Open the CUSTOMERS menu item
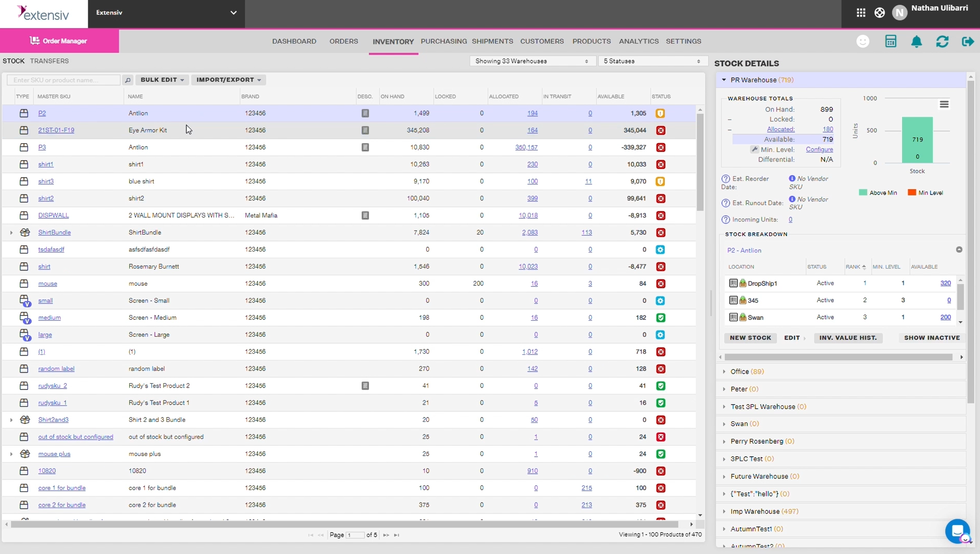Viewport: 980px width, 554px height. (x=541, y=41)
